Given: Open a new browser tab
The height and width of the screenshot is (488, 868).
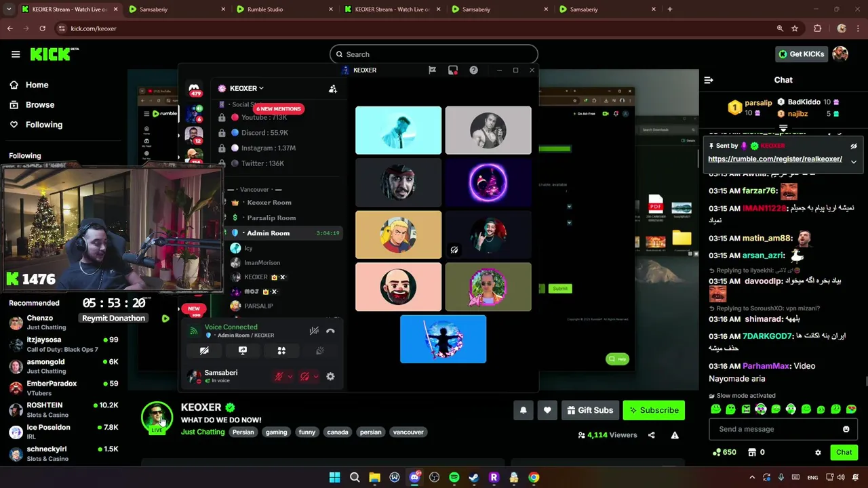Looking at the screenshot, I should click(x=670, y=9).
